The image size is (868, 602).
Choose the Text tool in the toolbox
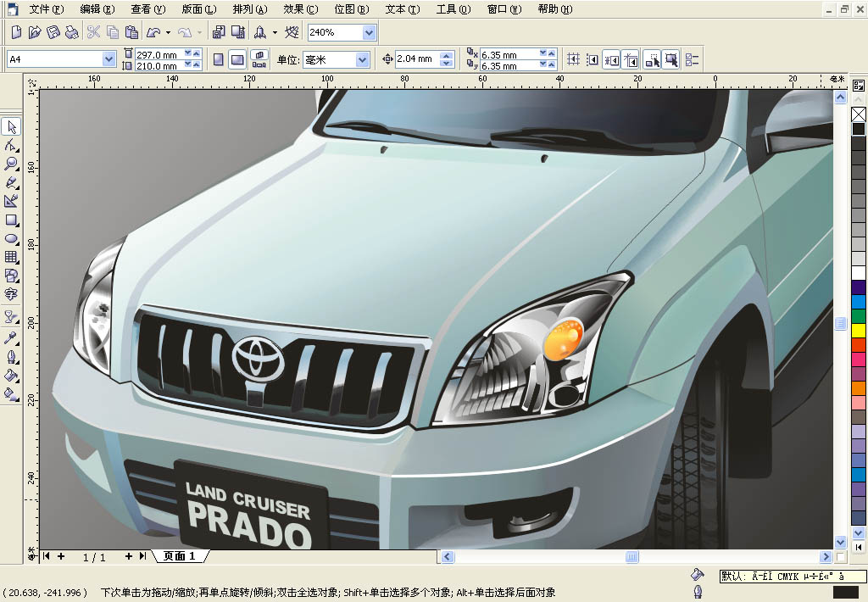(x=12, y=294)
